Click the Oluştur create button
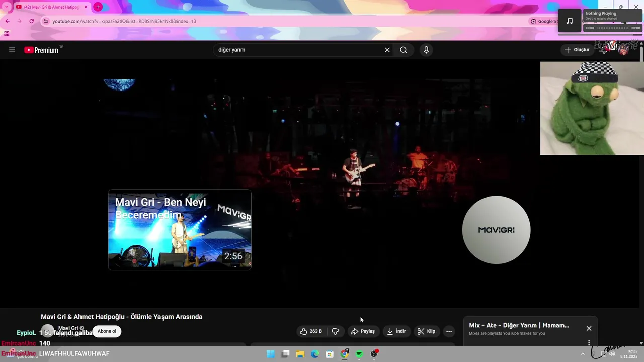 coord(577,50)
